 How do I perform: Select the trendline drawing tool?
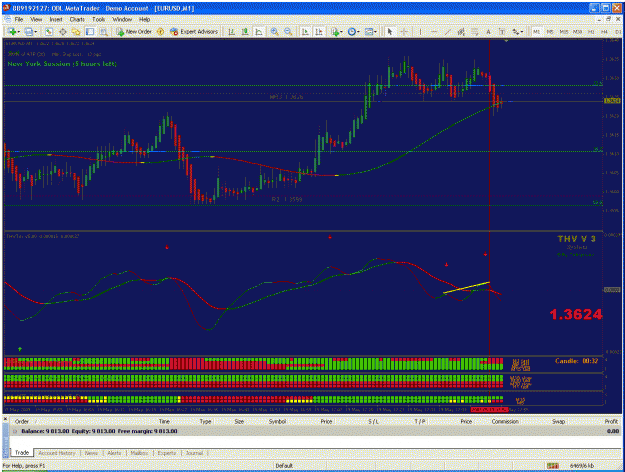coord(448,31)
